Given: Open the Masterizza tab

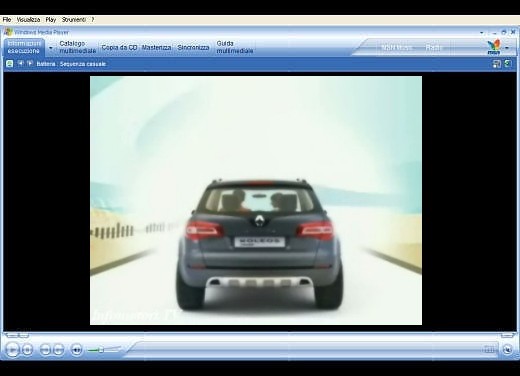Looking at the screenshot, I should pyautogui.click(x=156, y=48).
